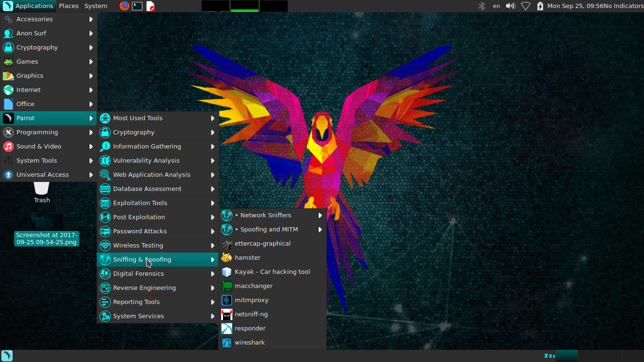Click the macchanger icon
The image size is (644, 362).
227,286
